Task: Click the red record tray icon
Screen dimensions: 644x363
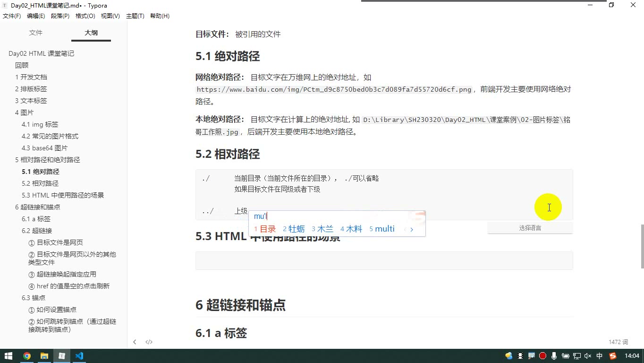Action: point(543,356)
